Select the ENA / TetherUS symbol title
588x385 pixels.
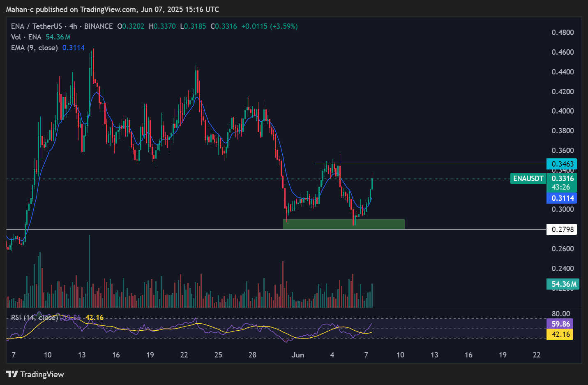pyautogui.click(x=36, y=26)
